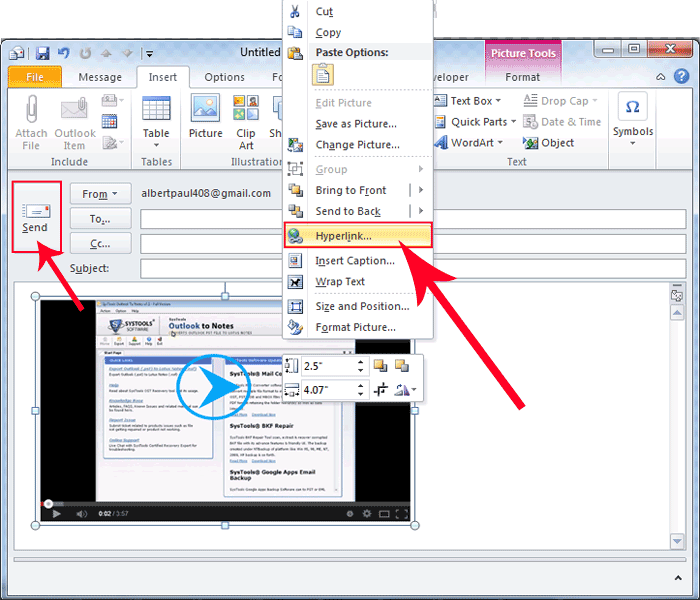
Task: Open the Customize Quick Access Toolbar dropdown
Action: pyautogui.click(x=150, y=54)
